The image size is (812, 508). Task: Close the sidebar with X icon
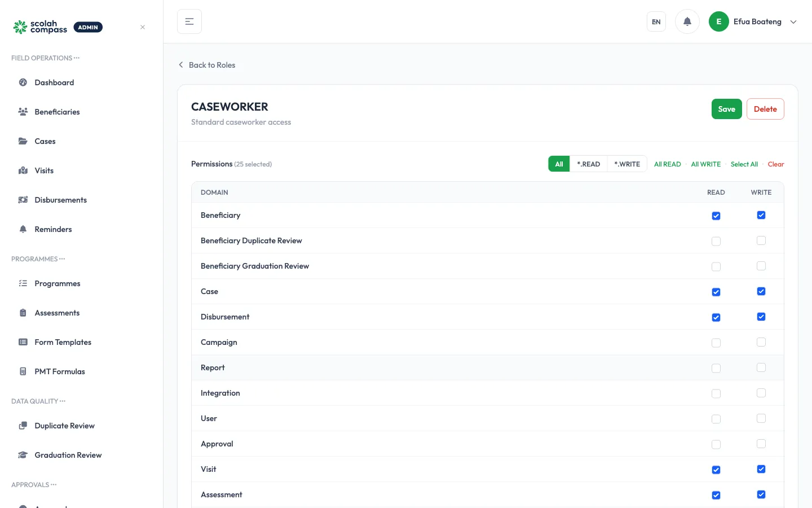click(x=143, y=27)
